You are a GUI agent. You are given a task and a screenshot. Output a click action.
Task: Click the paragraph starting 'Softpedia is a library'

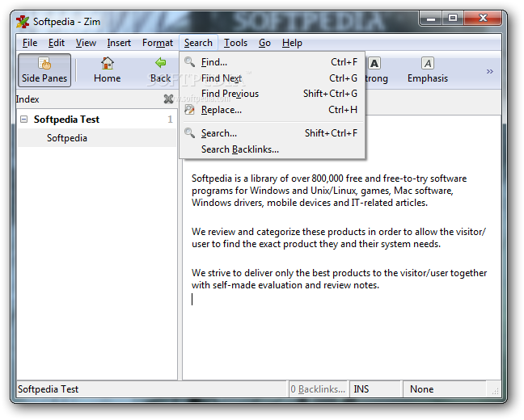coord(329,191)
